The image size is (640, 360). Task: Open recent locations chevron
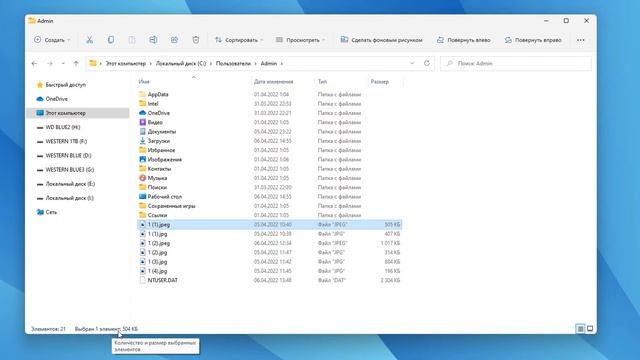[x=63, y=64]
